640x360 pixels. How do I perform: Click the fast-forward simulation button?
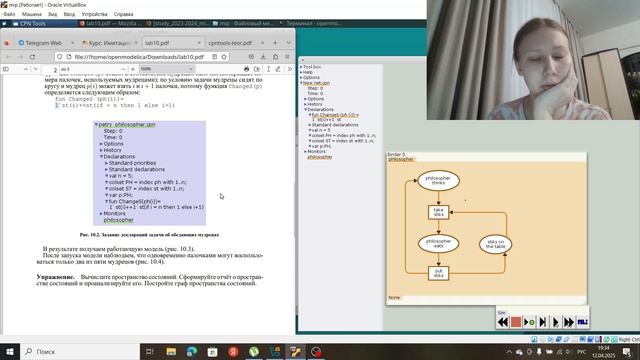[569, 322]
